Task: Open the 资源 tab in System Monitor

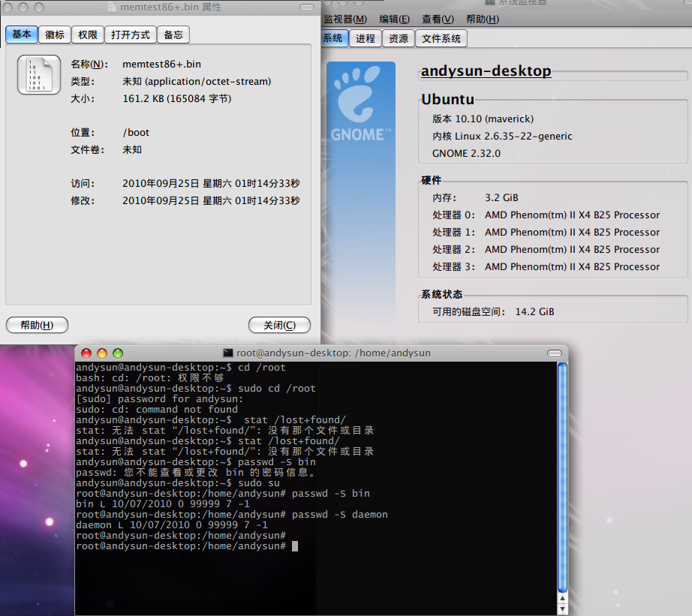Action: coord(398,39)
